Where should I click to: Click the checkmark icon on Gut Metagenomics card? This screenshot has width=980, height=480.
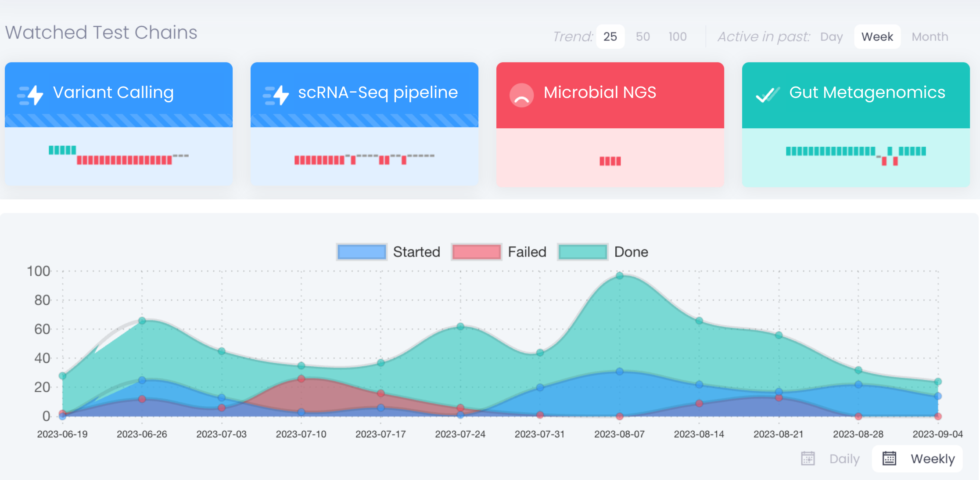(x=767, y=94)
